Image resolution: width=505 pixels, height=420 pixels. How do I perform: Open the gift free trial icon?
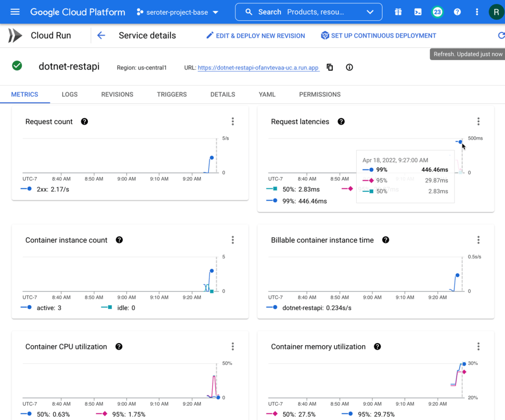(398, 12)
